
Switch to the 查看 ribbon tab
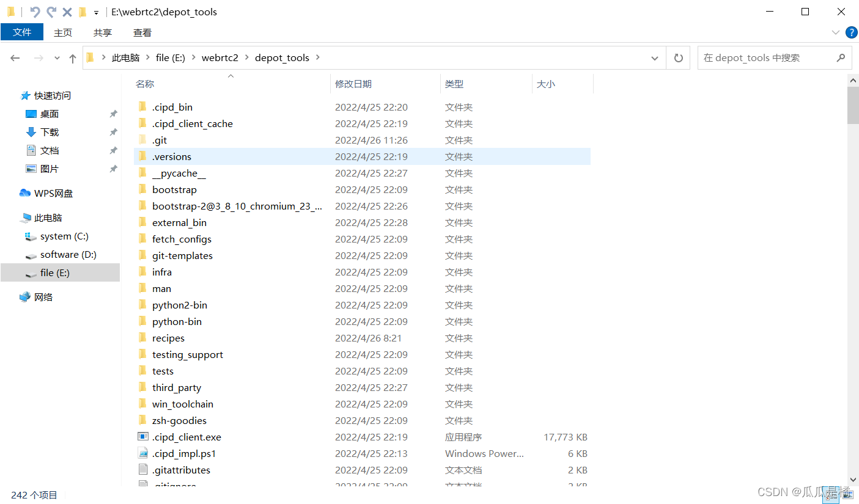(142, 32)
